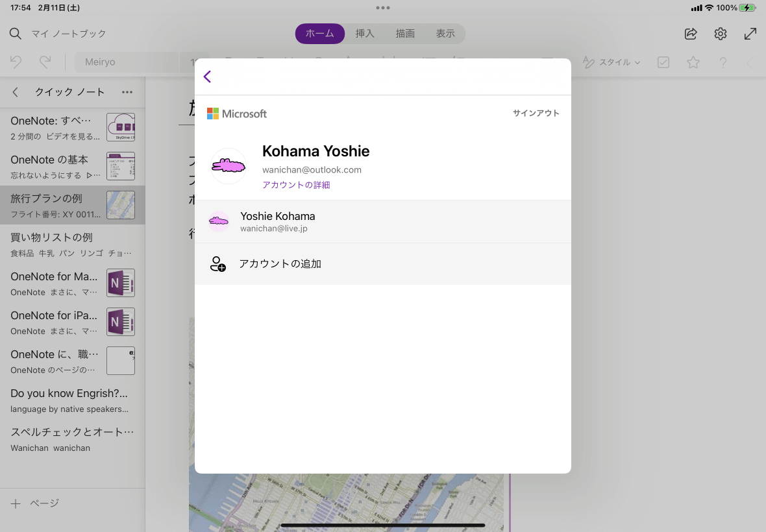Add a new ページ
The width and height of the screenshot is (766, 532).
click(34, 503)
